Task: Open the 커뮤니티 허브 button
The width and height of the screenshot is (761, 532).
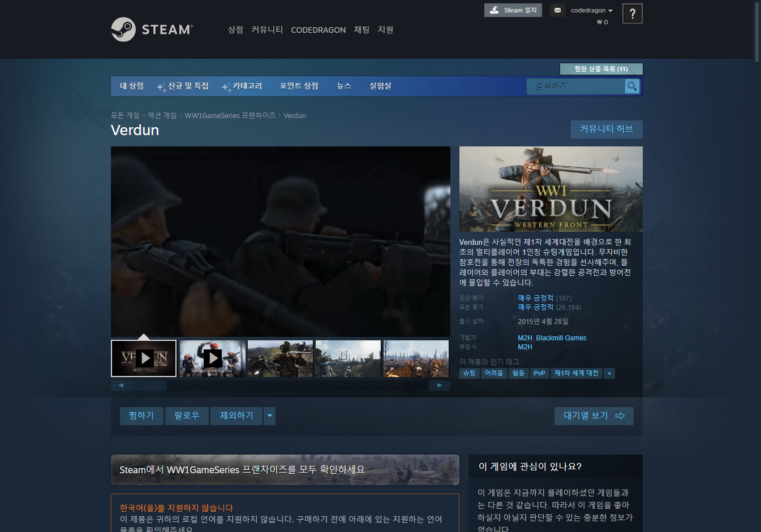Action: click(x=607, y=129)
